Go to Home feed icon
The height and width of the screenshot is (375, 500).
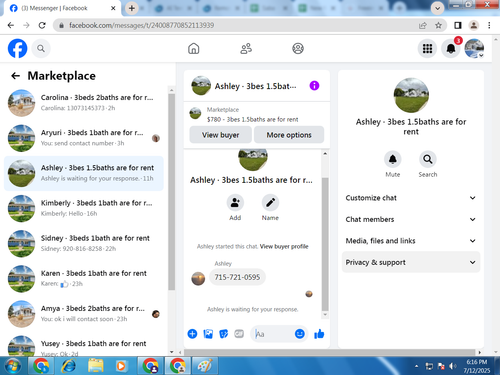tap(194, 49)
